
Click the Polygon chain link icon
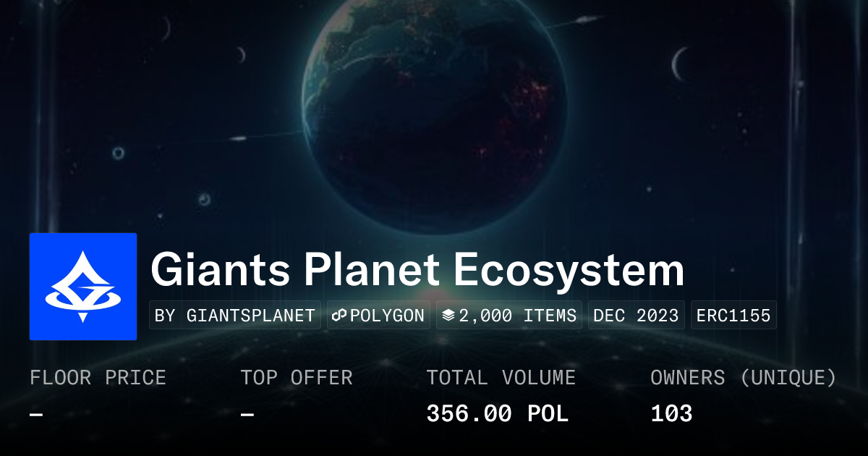tap(340, 316)
